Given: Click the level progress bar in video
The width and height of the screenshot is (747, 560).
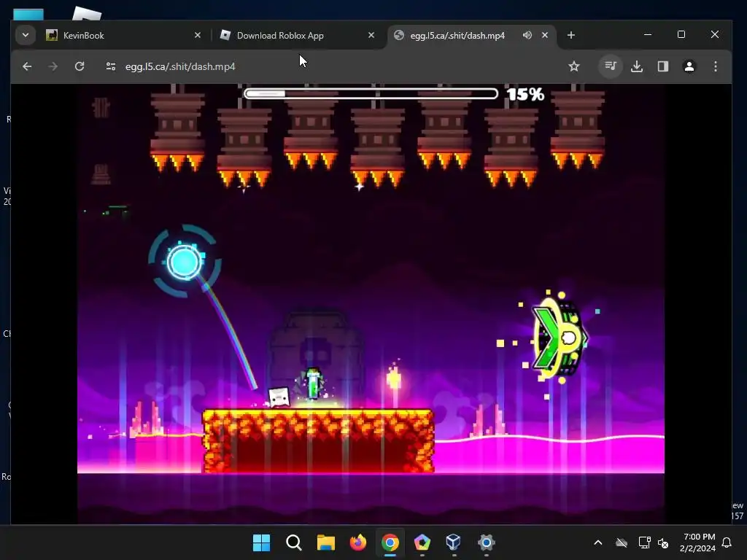Looking at the screenshot, I should tap(371, 94).
